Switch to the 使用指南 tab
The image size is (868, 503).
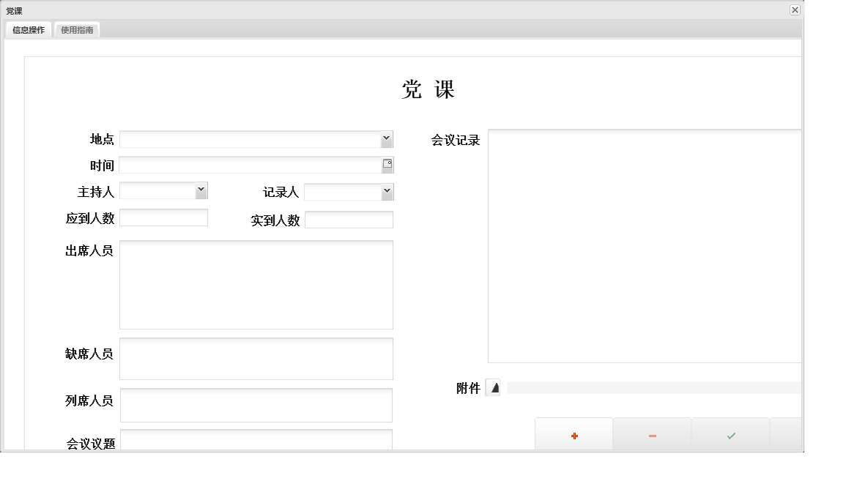77,30
